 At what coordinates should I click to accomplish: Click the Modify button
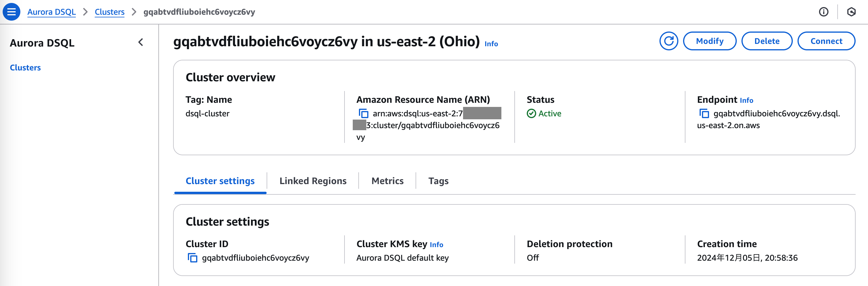pos(709,41)
